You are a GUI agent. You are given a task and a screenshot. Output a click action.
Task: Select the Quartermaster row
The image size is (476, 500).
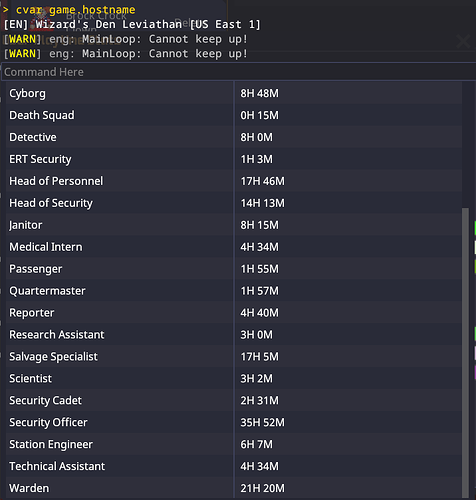coord(234,291)
